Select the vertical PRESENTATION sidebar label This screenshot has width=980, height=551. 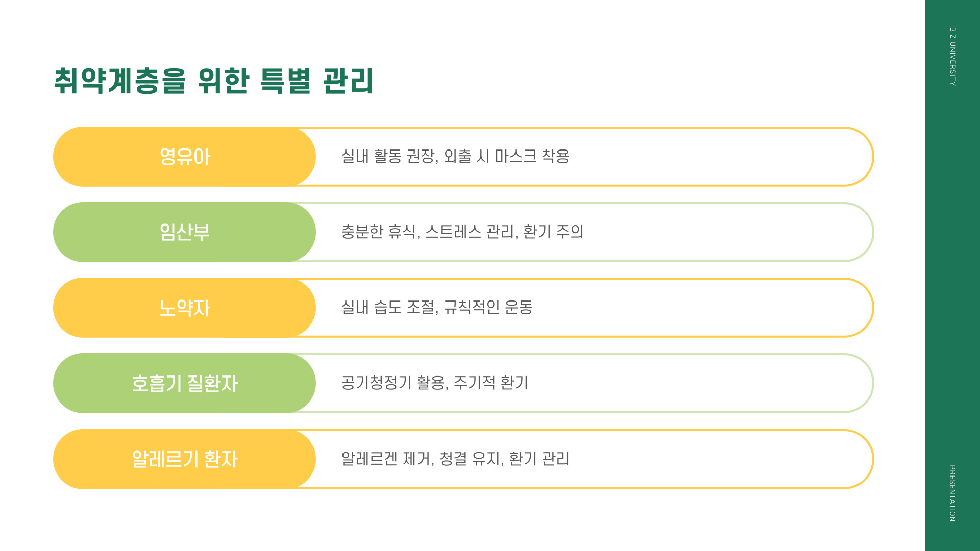pyautogui.click(x=952, y=493)
